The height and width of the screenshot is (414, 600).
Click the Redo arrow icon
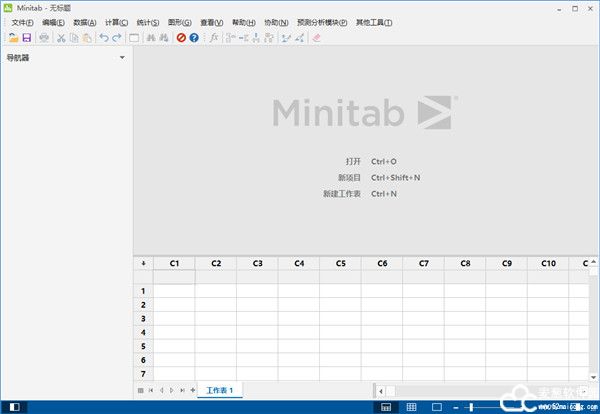(x=117, y=37)
